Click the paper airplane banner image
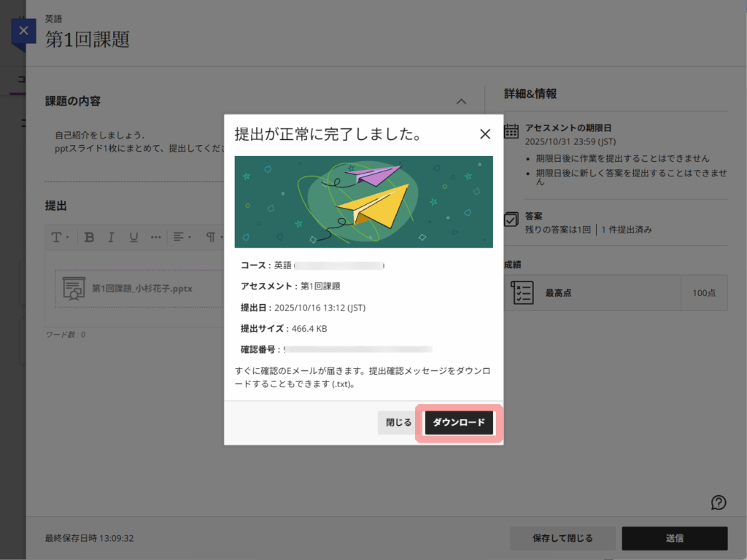747x560 pixels. (x=363, y=202)
